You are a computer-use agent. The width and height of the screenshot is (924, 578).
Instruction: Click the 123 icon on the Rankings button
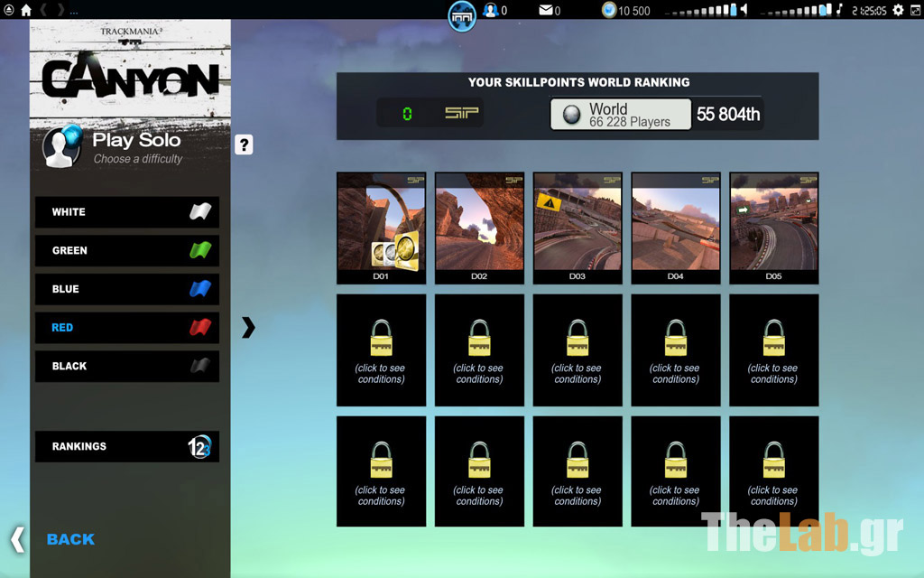click(x=199, y=447)
